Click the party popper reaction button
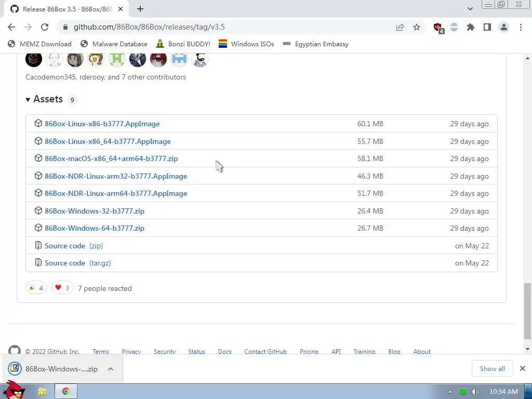The image size is (532, 399). point(36,288)
